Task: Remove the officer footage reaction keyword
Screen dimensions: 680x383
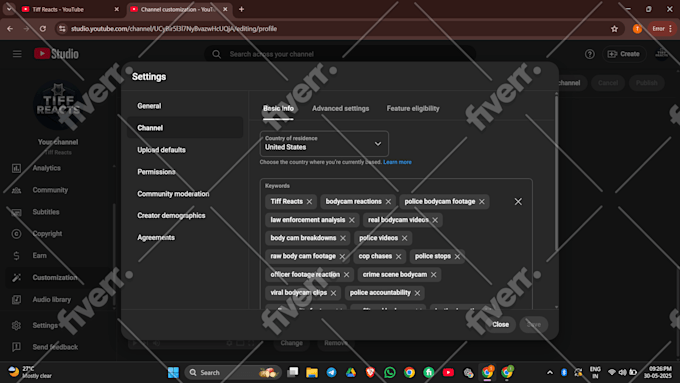Action: click(x=347, y=275)
